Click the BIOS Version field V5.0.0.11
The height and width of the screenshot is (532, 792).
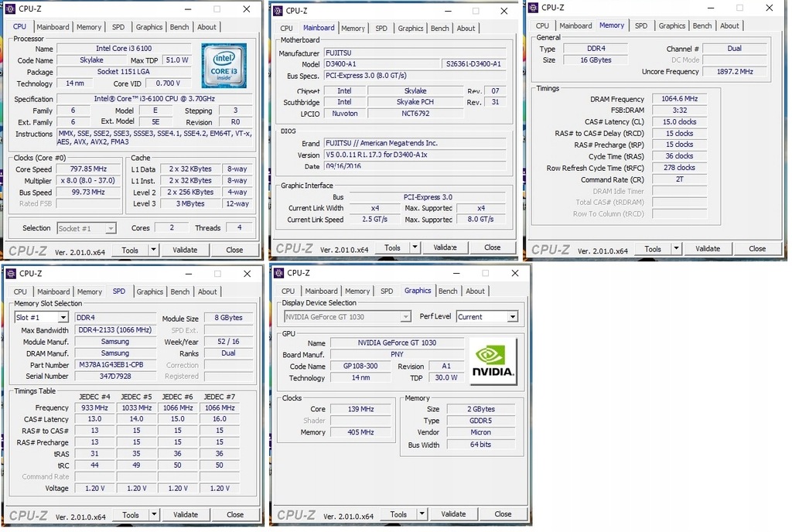415,155
